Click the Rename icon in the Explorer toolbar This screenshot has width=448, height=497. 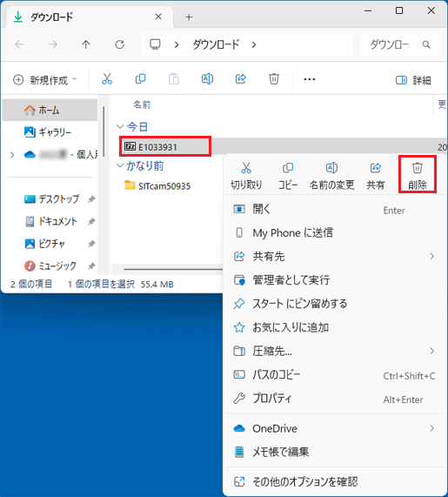click(207, 79)
